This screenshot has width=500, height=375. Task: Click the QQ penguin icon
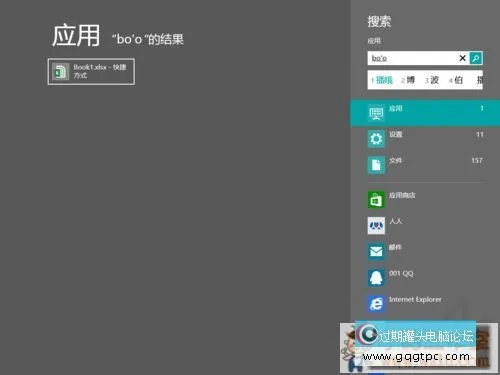click(x=376, y=278)
